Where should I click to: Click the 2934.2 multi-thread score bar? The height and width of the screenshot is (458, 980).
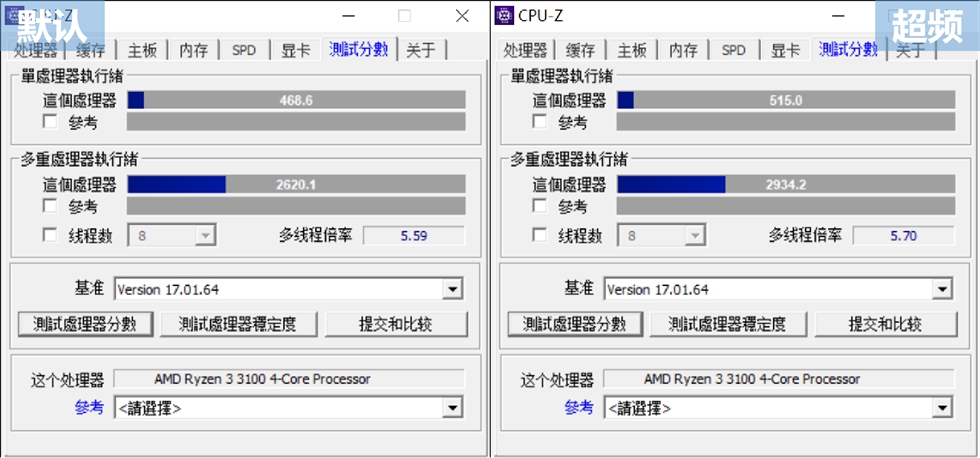(786, 184)
